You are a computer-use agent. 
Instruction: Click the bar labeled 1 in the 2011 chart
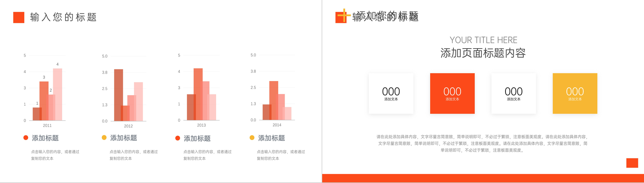coord(37,114)
